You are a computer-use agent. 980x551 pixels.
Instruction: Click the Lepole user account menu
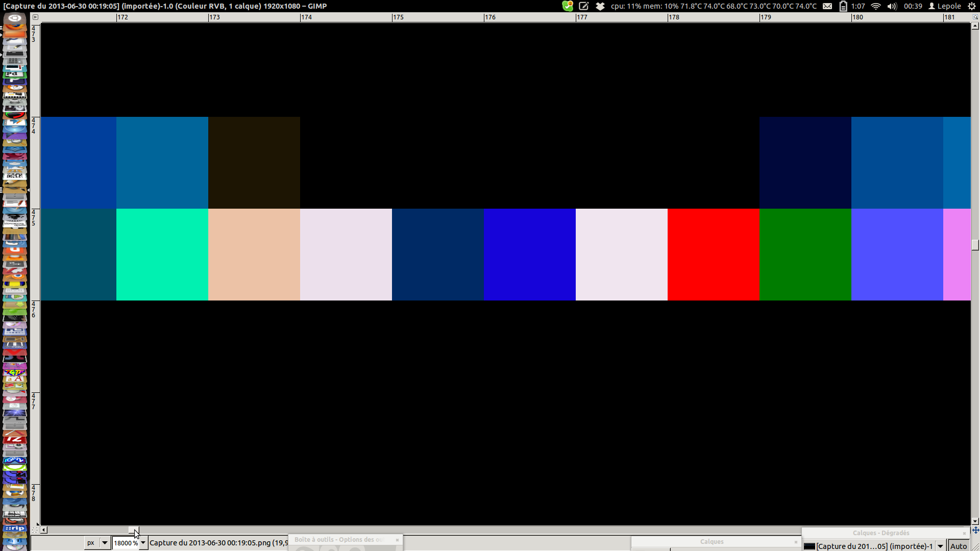(945, 6)
